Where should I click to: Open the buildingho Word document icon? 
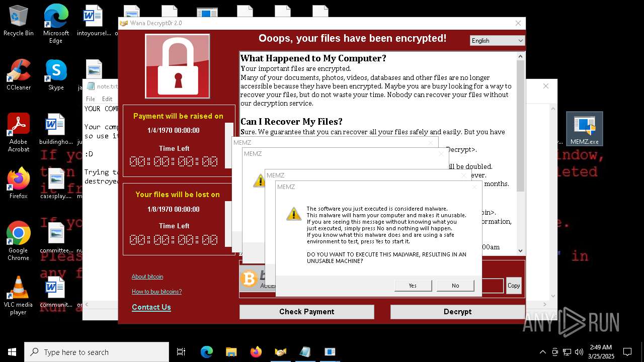pyautogui.click(x=56, y=130)
